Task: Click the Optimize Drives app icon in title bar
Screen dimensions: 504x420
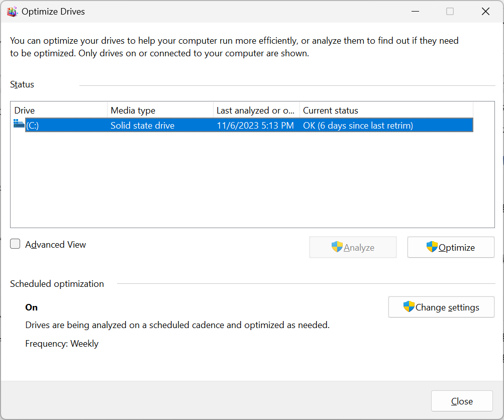Action: click(x=12, y=12)
